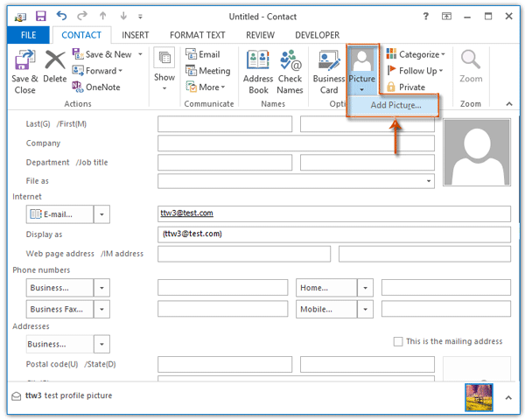525x420 pixels.
Task: Redo the last action
Action: [82, 16]
